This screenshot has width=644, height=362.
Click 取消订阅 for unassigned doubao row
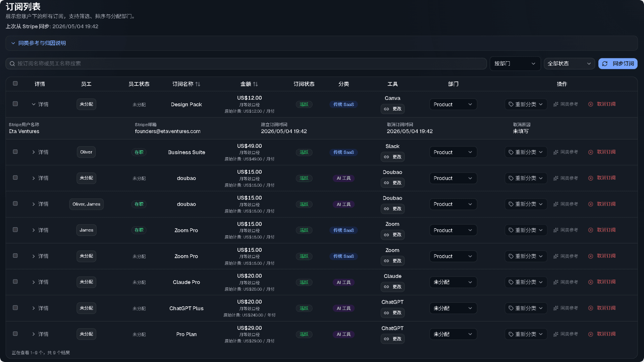coord(602,178)
